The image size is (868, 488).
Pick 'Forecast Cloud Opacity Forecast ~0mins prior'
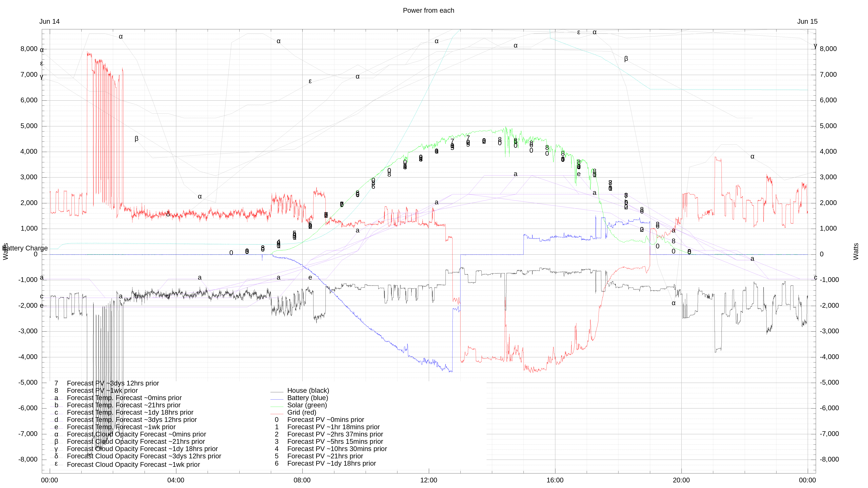[x=136, y=434]
